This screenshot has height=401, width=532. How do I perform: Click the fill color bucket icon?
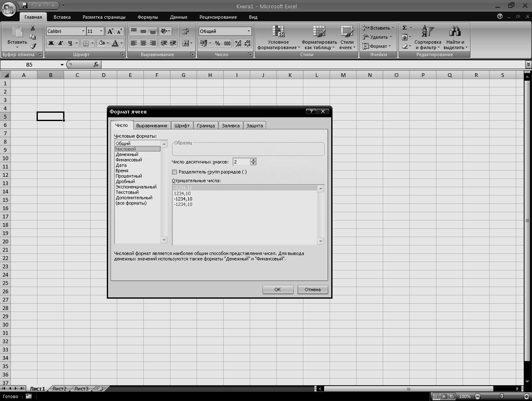(x=102, y=43)
